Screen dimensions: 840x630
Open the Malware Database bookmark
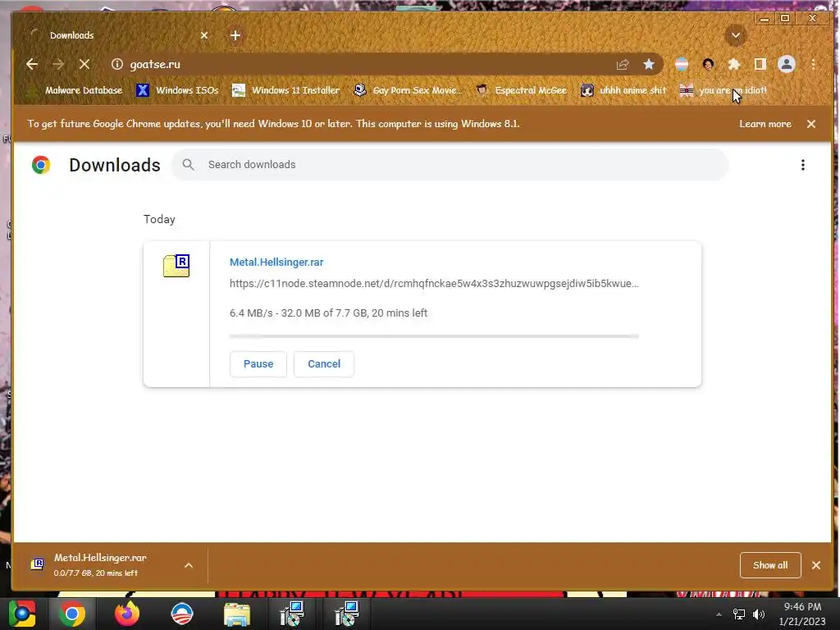point(76,90)
